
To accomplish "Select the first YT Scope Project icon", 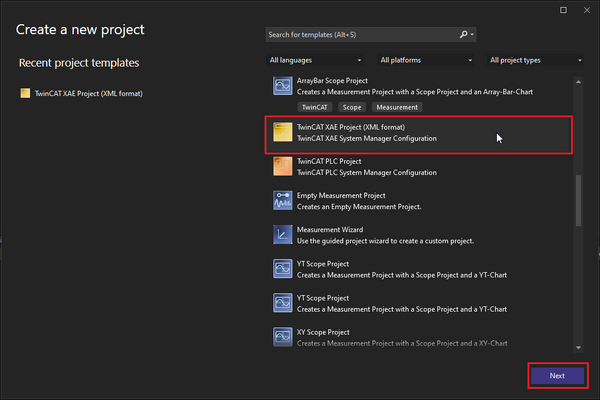I will (x=282, y=269).
